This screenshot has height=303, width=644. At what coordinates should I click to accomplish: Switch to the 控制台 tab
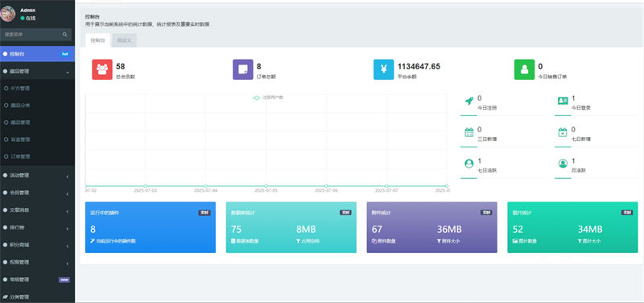[97, 41]
